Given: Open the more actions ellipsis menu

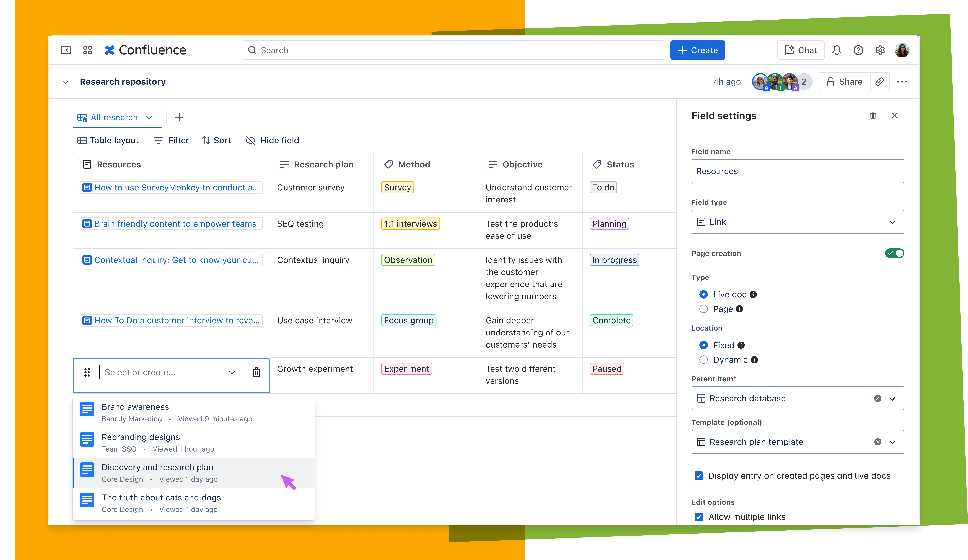Looking at the screenshot, I should click(x=902, y=82).
